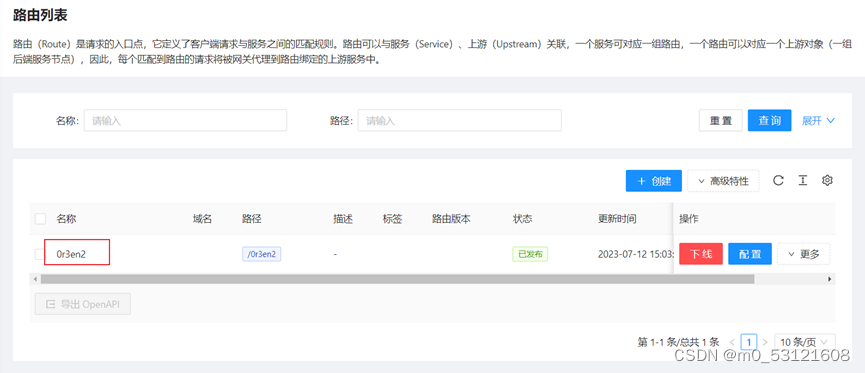Click the 已发布 status tag

click(530, 254)
